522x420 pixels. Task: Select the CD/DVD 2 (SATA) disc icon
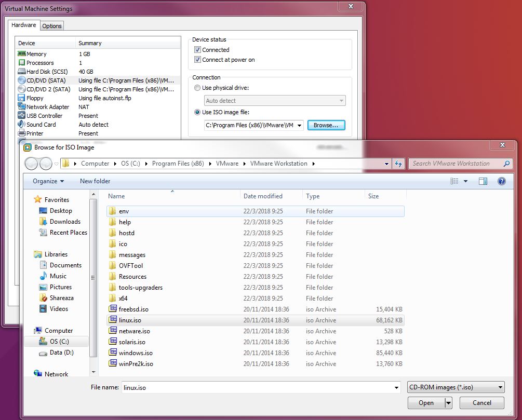coord(22,89)
